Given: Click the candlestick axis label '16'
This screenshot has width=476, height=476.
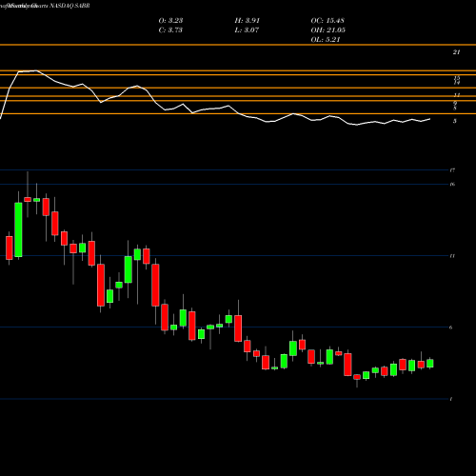Looking at the screenshot, I should coord(452,184).
